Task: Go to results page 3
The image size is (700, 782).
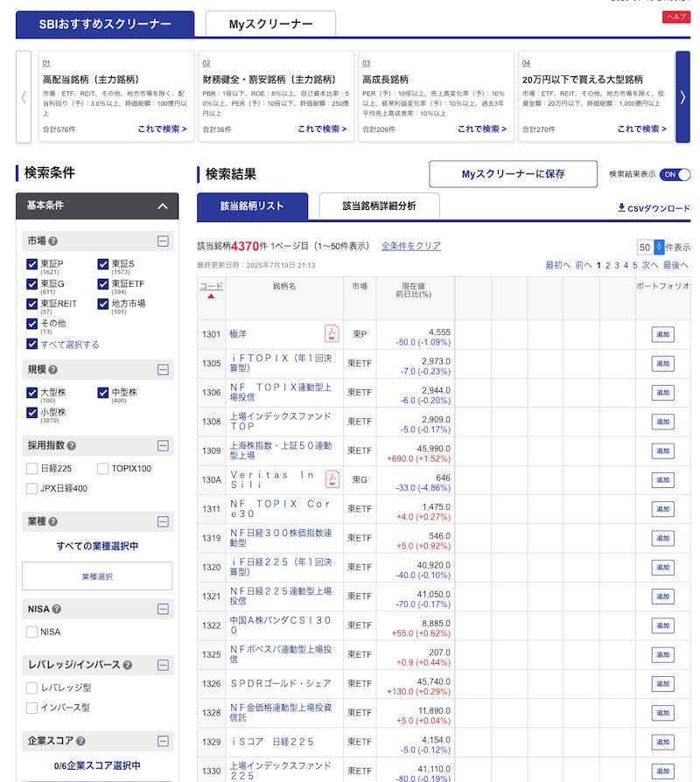Action: (617, 265)
